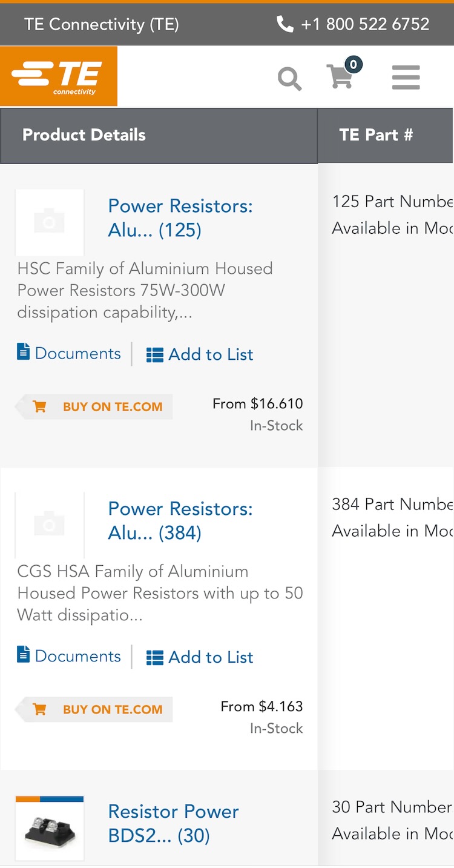This screenshot has height=868, width=454.
Task: Select the Product Details column header
Action: click(84, 135)
